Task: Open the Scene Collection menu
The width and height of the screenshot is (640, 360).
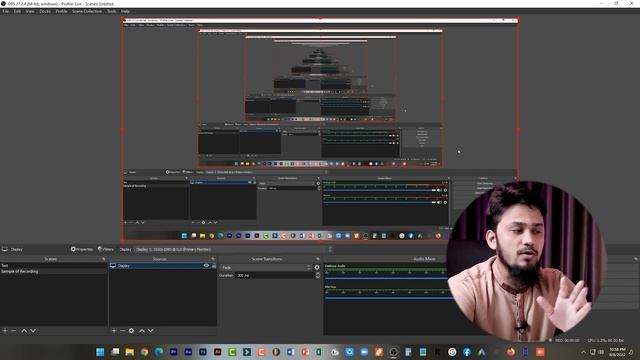Action: tap(87, 11)
